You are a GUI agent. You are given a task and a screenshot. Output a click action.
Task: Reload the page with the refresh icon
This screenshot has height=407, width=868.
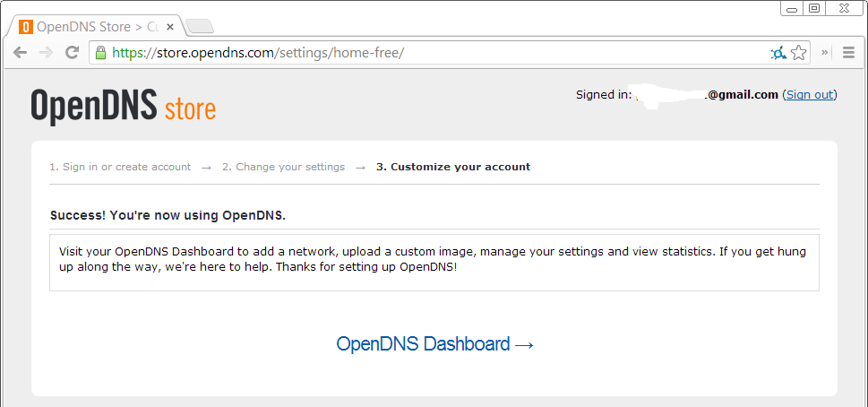pyautogui.click(x=72, y=53)
